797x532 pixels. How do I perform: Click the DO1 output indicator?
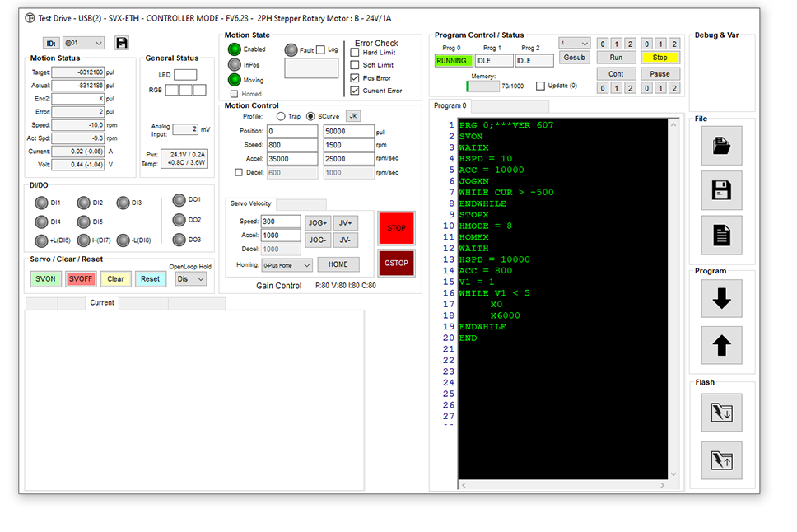(179, 200)
